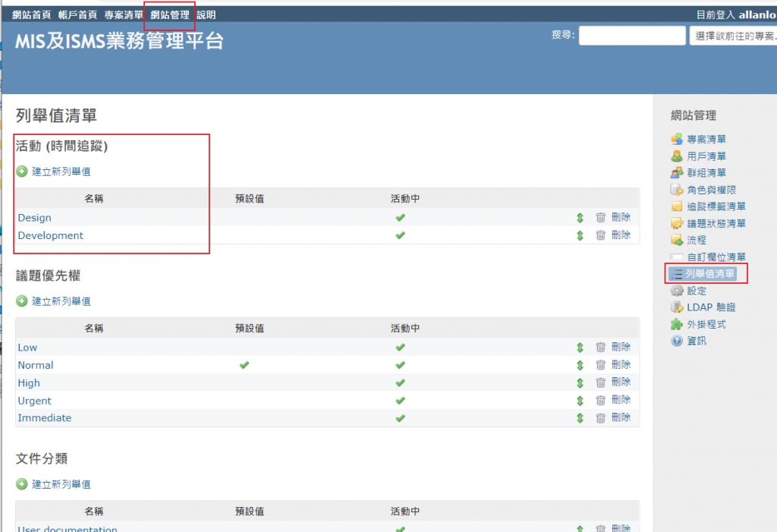The height and width of the screenshot is (532, 777).
Task: Open 網站管理 in the top menu
Action: [x=170, y=15]
